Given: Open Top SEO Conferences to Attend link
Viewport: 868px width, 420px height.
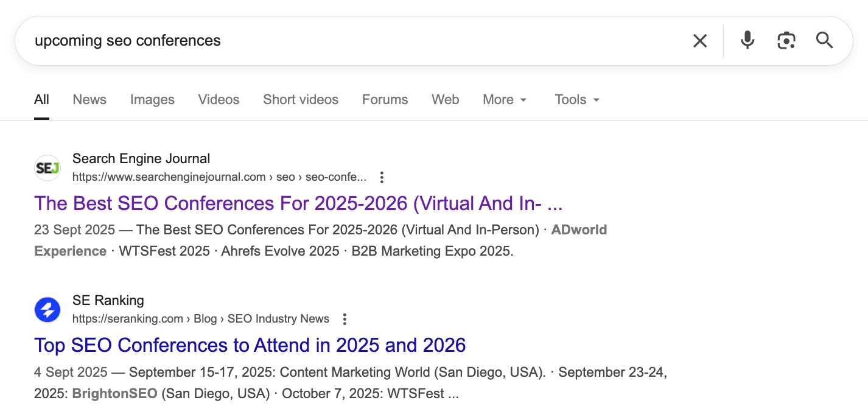Looking at the screenshot, I should pyautogui.click(x=250, y=345).
